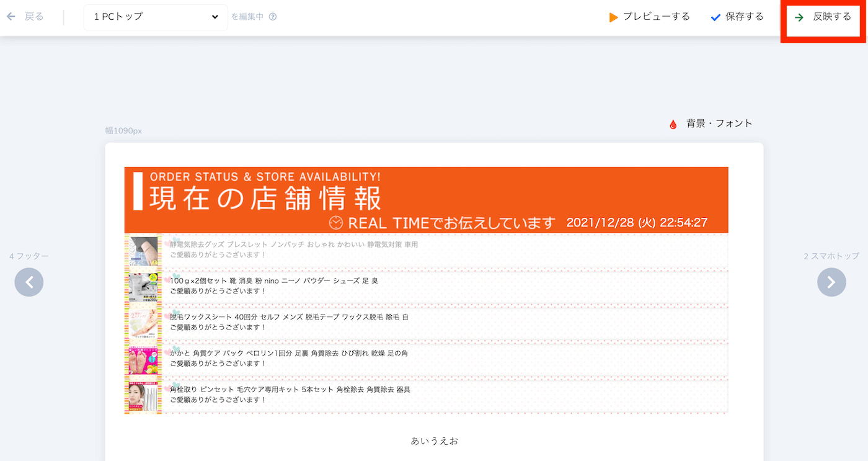868x461 pixels.
Task: Click the green arrow reflect icon
Action: click(x=799, y=17)
